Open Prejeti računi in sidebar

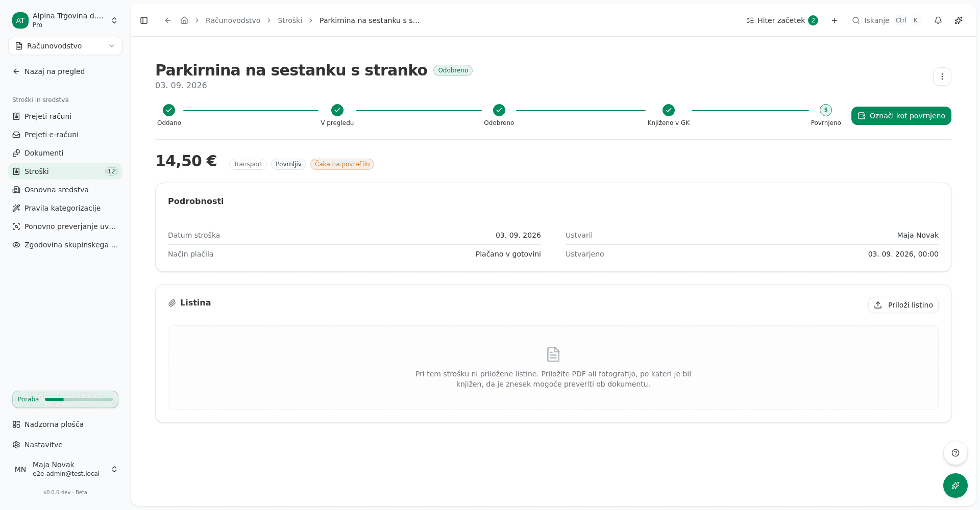pyautogui.click(x=65, y=116)
